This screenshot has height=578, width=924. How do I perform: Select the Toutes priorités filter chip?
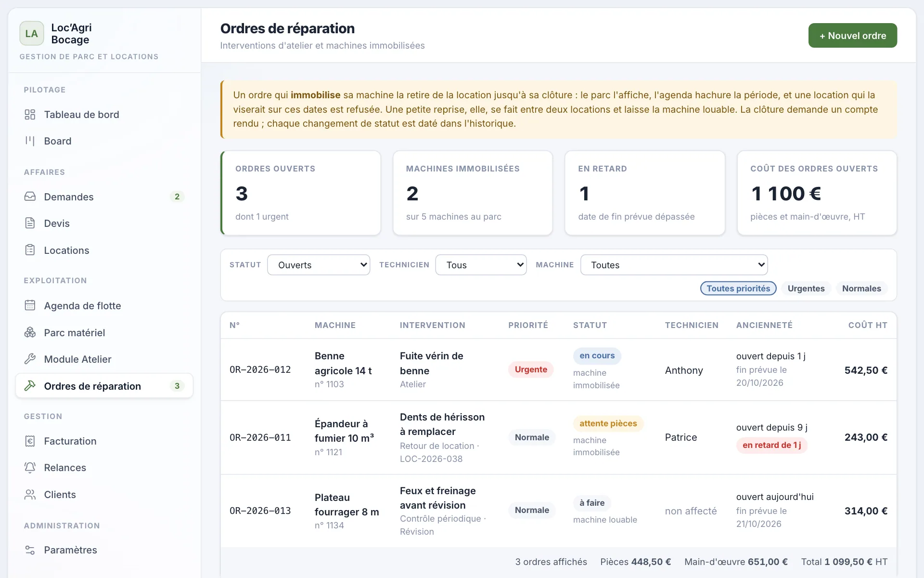point(738,289)
